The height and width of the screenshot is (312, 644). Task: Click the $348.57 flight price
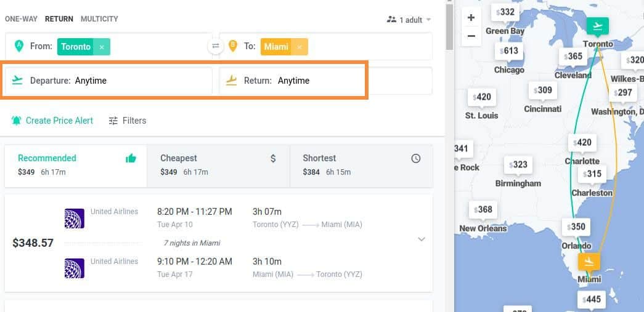tap(33, 243)
